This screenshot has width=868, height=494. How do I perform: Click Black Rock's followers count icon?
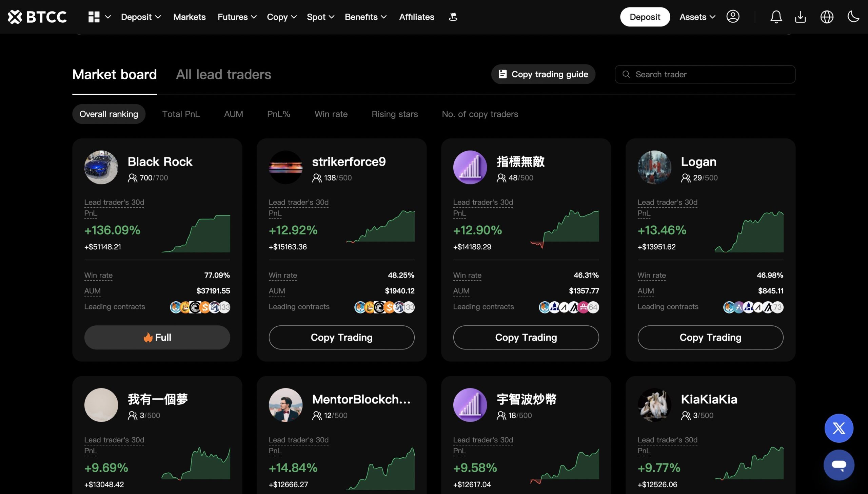[132, 178]
